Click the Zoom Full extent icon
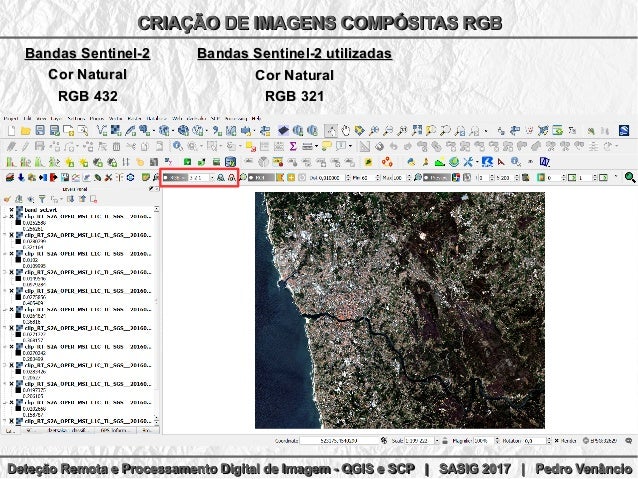Screen dimensions: 638x479 (417, 131)
